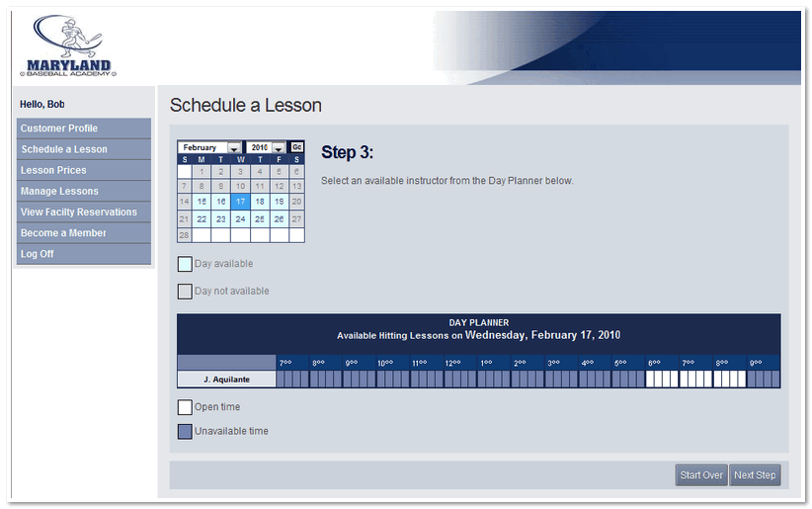This screenshot has width=812, height=509.
Task: Click the calendar Go button
Action: [x=296, y=147]
